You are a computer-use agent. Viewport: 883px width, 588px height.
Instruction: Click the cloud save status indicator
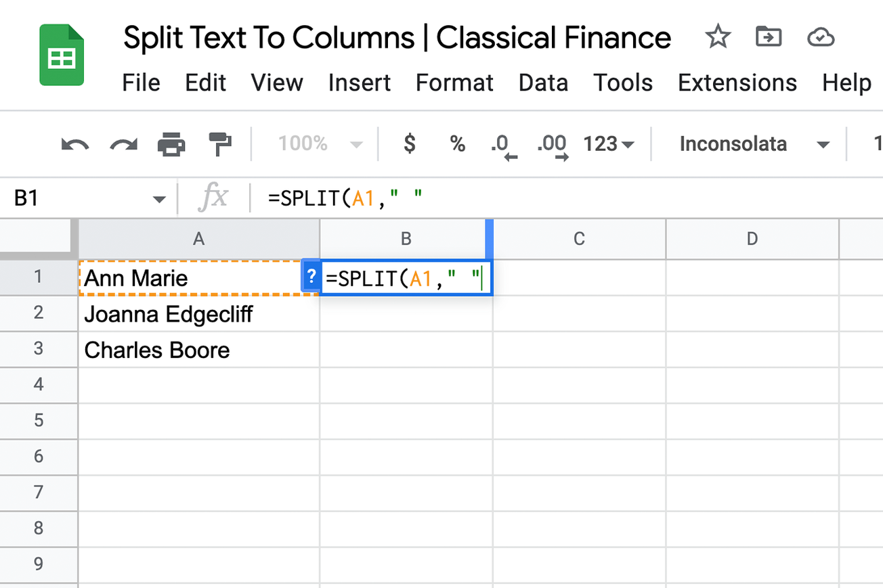pos(821,37)
